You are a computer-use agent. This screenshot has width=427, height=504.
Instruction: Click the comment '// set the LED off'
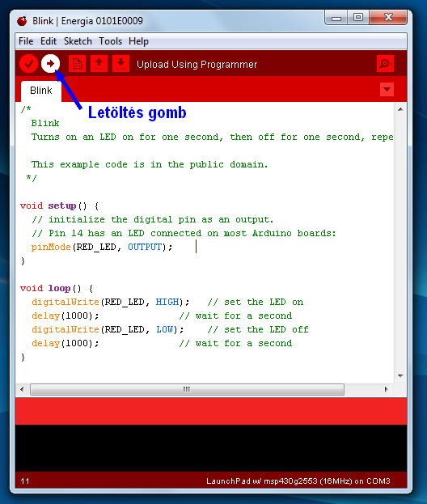258,329
